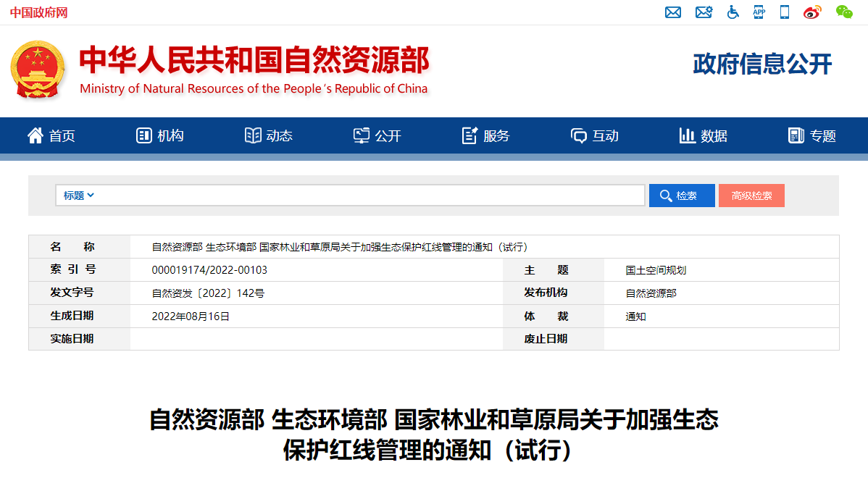Click the speech-bubble icon beside 互动
868x478 pixels.
[577, 135]
